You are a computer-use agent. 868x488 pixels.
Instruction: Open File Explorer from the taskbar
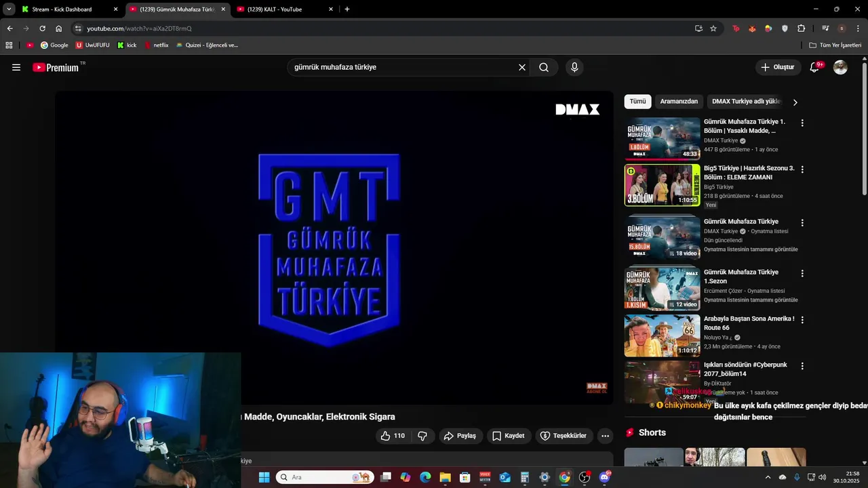[445, 477]
